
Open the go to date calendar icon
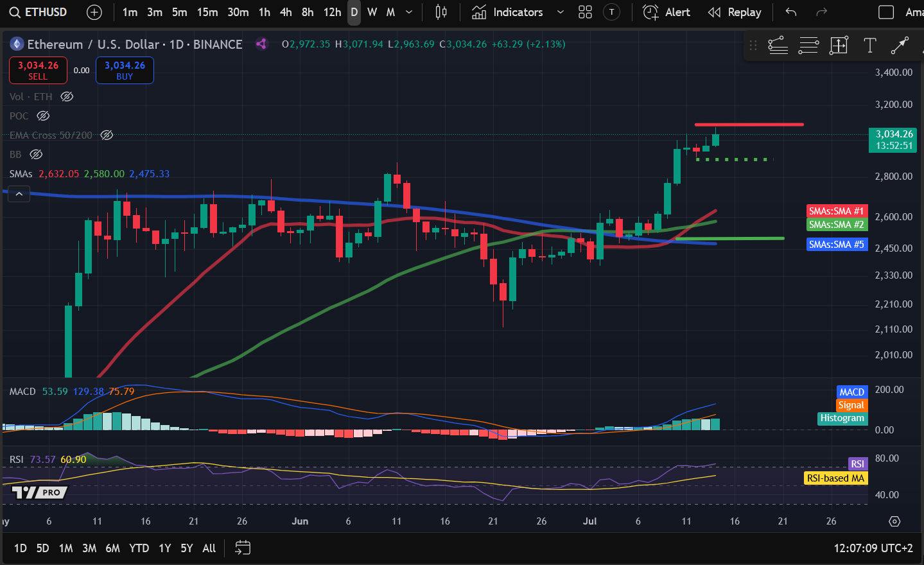[x=243, y=548]
